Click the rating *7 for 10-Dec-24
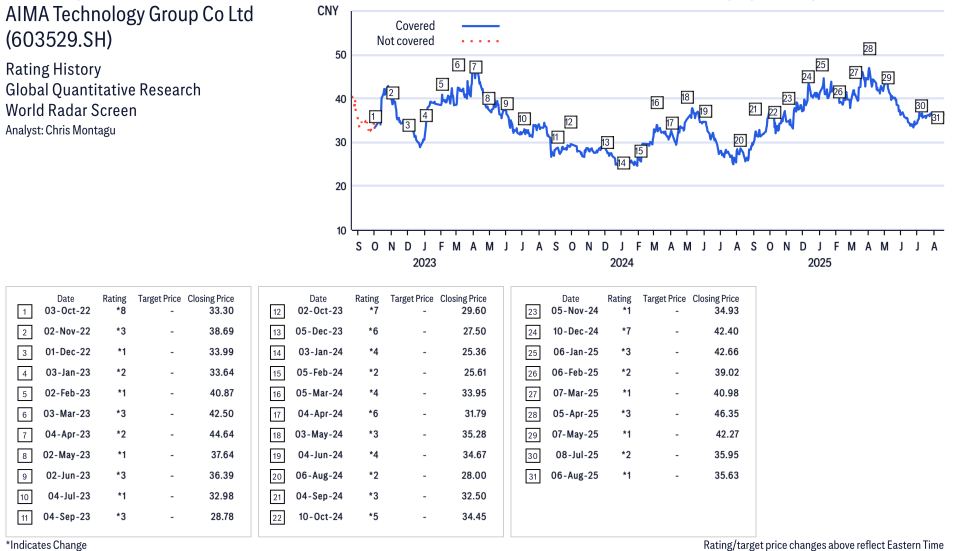 coord(626,331)
